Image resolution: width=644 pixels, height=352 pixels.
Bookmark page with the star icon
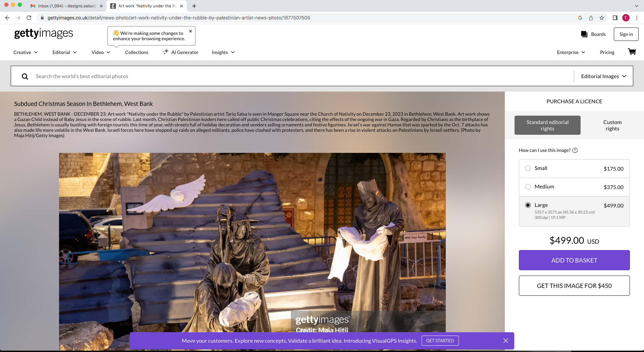(x=602, y=18)
